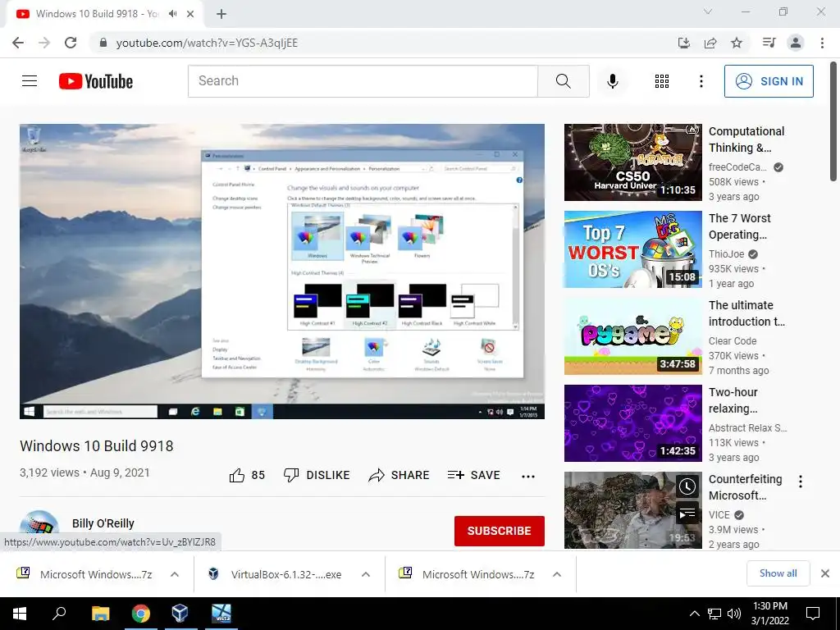
Task: Open Two-hour relaxing purple hearts thumbnail
Action: coord(632,422)
